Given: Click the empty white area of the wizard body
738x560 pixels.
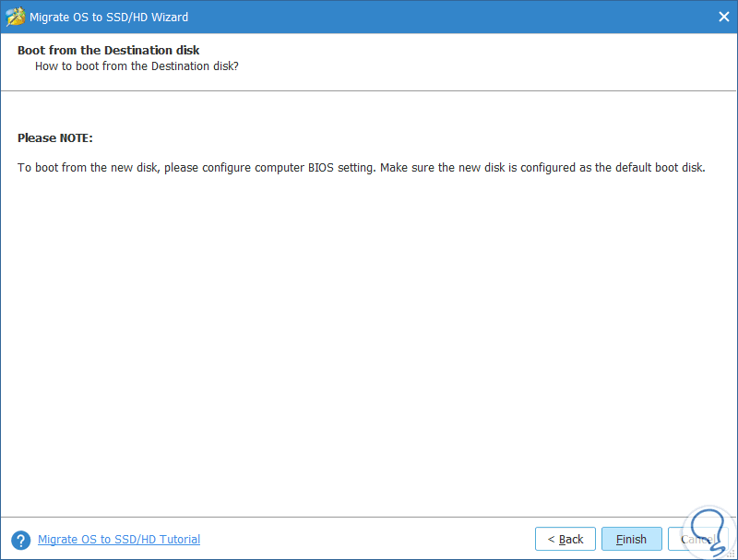Looking at the screenshot, I should tap(369, 351).
